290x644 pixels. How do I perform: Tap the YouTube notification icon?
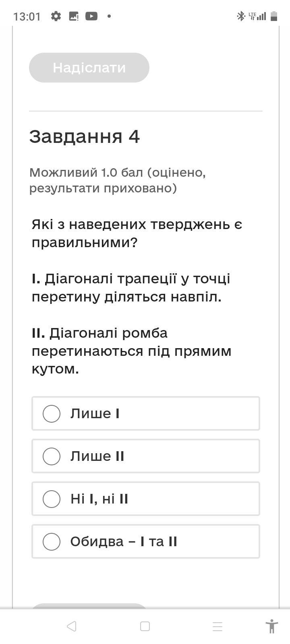click(91, 16)
